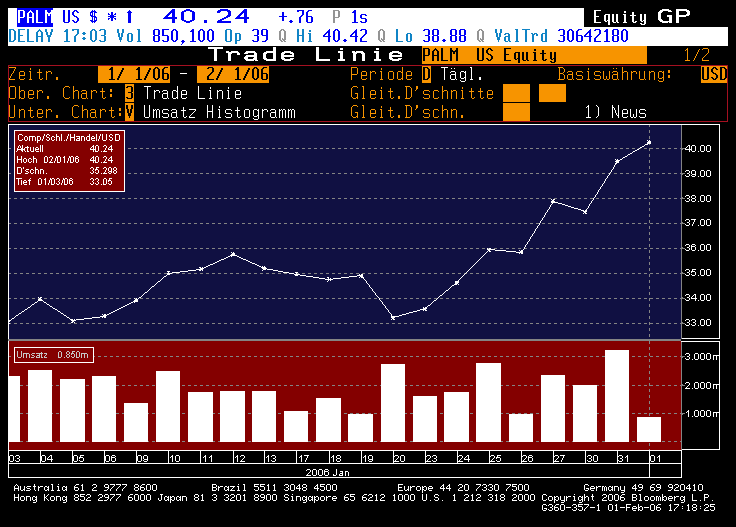This screenshot has width=736, height=527.
Task: Click the 36.00 price axis label
Action: [698, 248]
